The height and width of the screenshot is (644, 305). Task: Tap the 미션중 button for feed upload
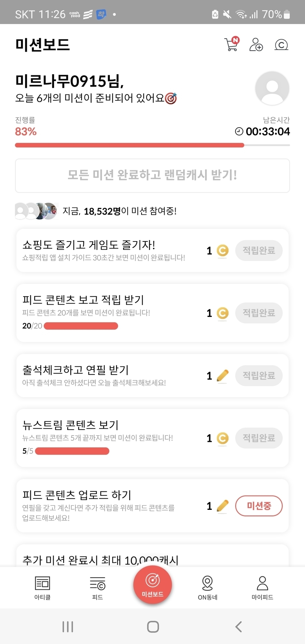[x=259, y=506]
